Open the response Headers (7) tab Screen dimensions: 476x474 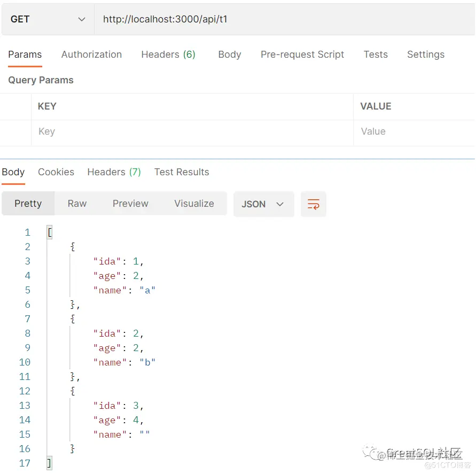pos(114,172)
